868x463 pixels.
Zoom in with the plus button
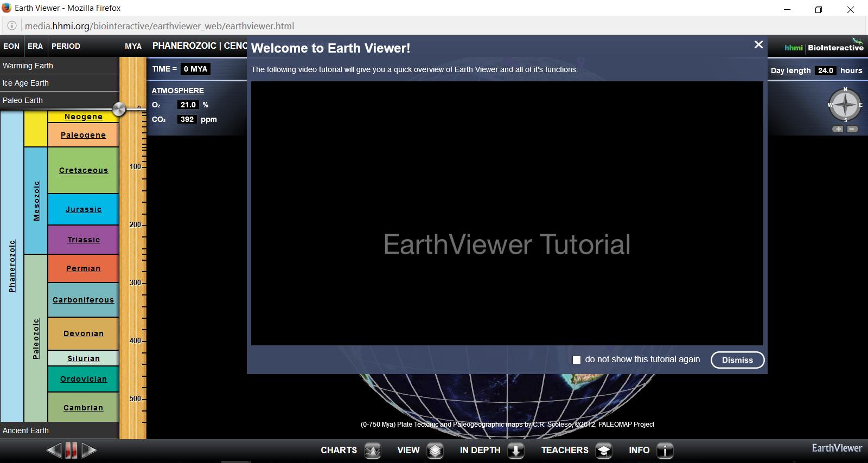click(839, 129)
